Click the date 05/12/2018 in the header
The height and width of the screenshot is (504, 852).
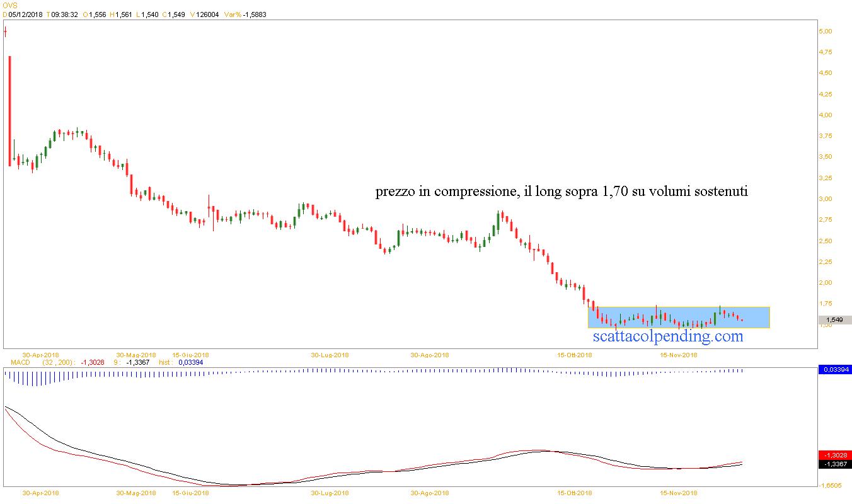pos(25,14)
